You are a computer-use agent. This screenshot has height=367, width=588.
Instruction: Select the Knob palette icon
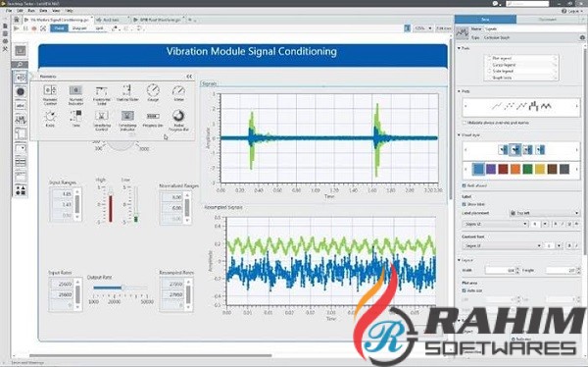(50, 116)
